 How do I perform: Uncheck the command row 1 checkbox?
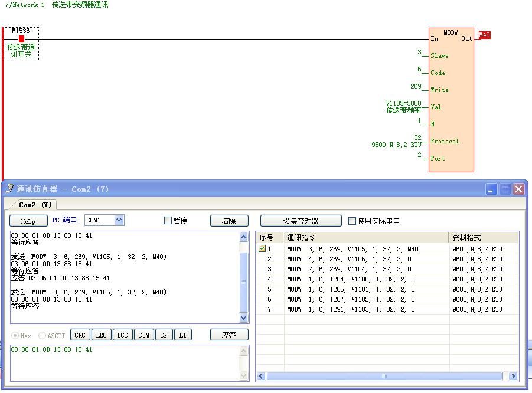(x=262, y=249)
